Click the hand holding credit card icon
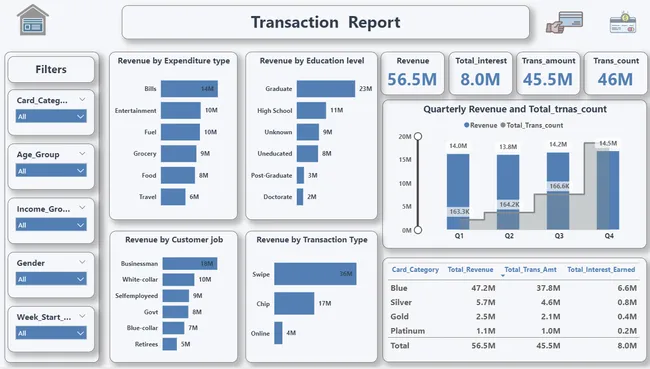650x369 pixels. (564, 22)
